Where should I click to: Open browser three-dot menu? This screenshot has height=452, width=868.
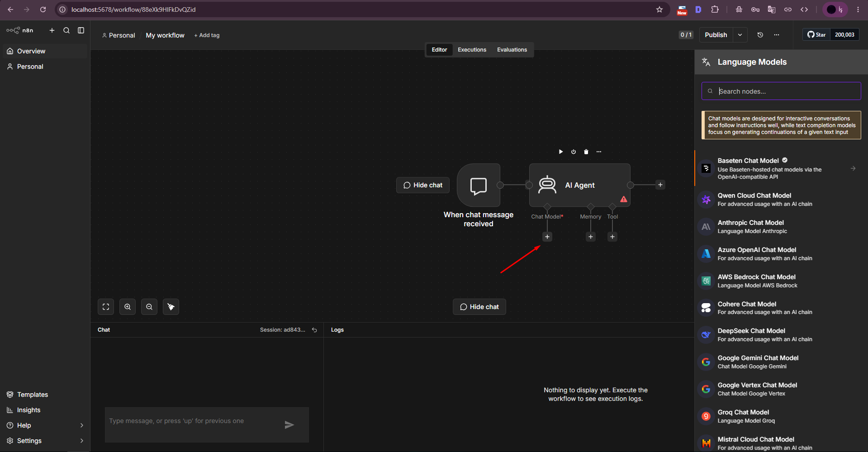click(858, 10)
